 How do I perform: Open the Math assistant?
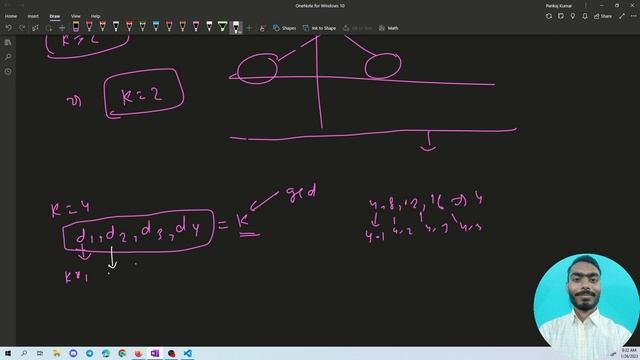388,28
